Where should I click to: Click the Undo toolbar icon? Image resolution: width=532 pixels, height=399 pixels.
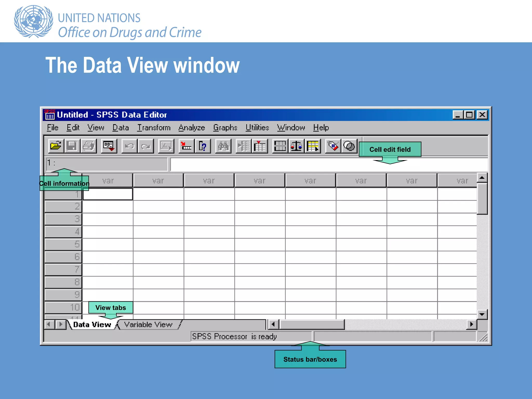129,146
